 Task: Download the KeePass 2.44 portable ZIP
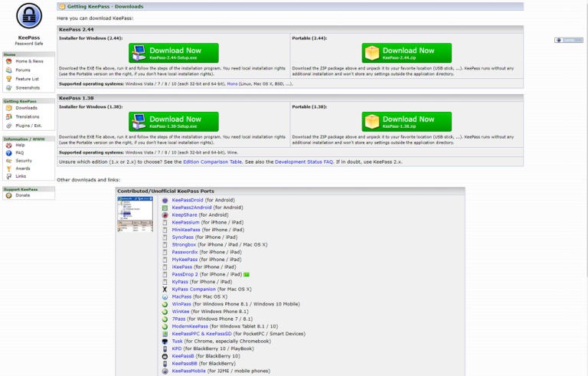(407, 53)
